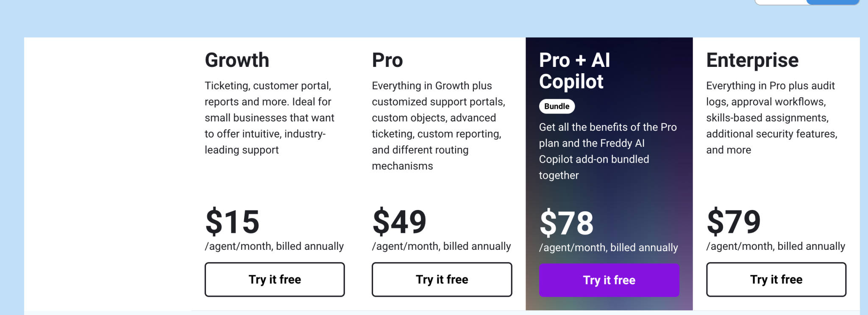
Task: Click the Bundle badge
Action: pos(556,106)
